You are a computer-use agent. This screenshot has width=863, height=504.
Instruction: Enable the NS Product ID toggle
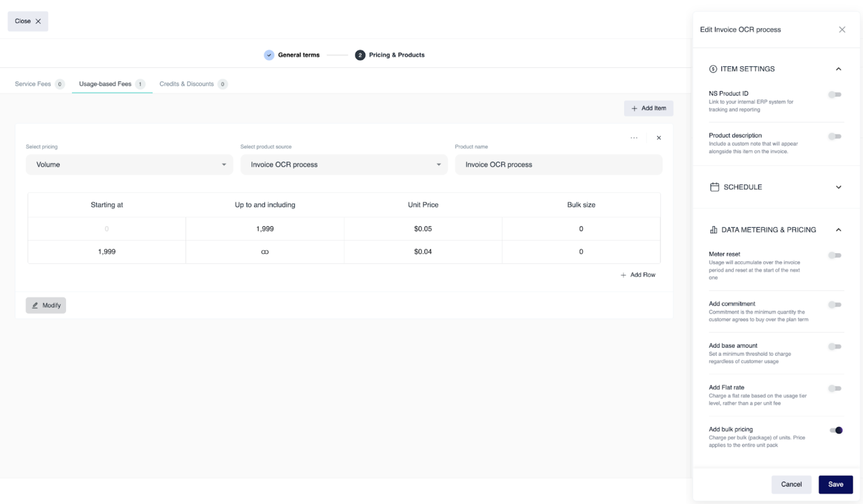(835, 94)
